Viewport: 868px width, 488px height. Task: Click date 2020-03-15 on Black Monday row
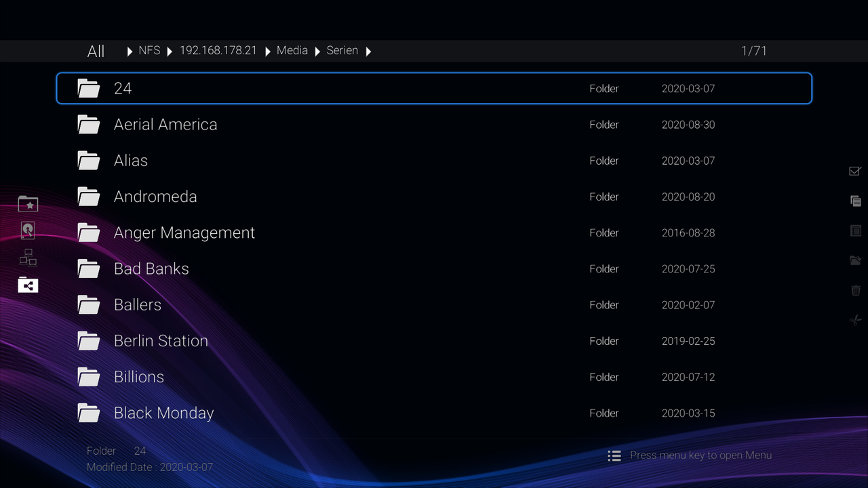pyautogui.click(x=688, y=413)
